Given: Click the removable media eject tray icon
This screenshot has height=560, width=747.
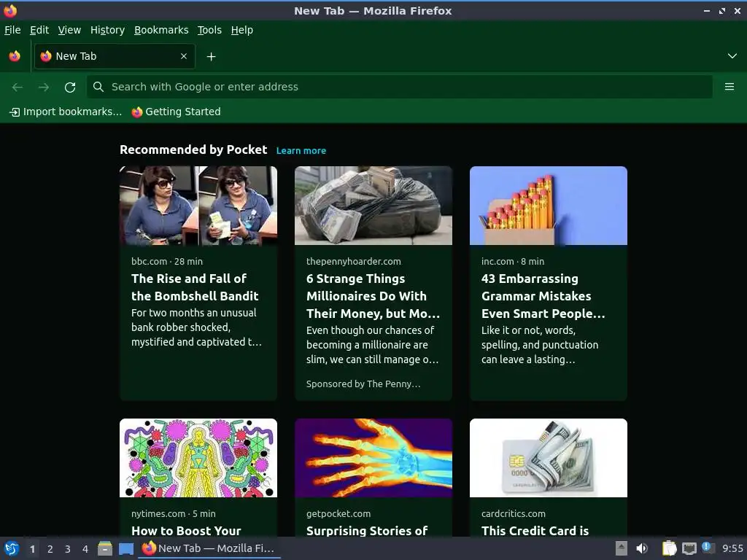Looking at the screenshot, I should (621, 548).
